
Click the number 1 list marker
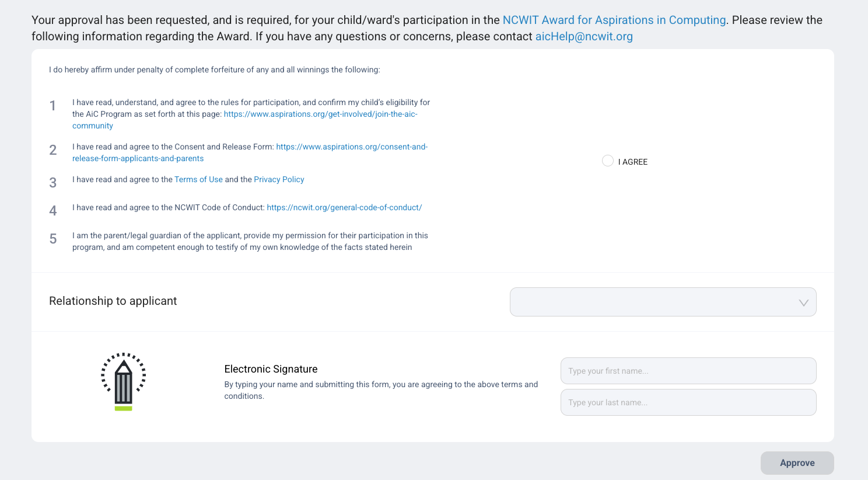pyautogui.click(x=52, y=106)
